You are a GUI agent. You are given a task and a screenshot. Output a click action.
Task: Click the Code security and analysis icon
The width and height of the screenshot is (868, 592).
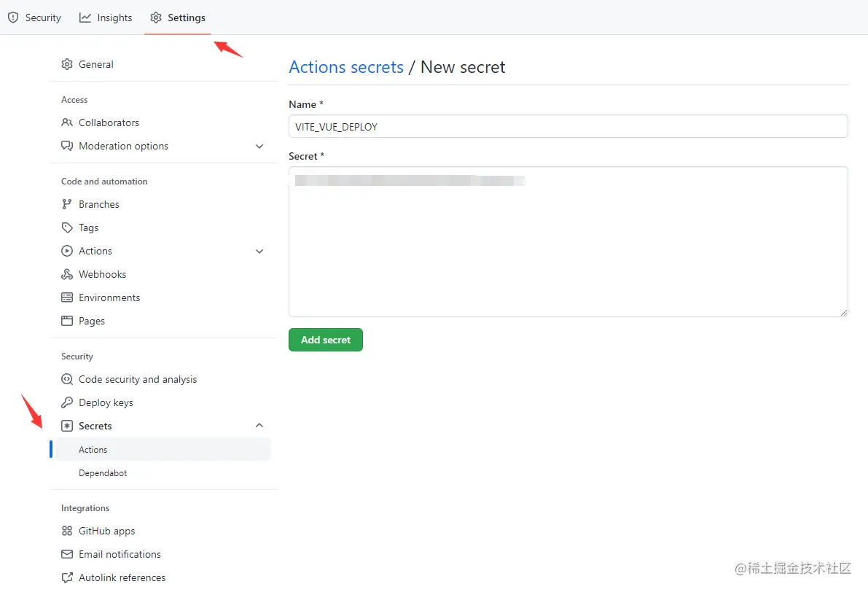click(x=67, y=379)
